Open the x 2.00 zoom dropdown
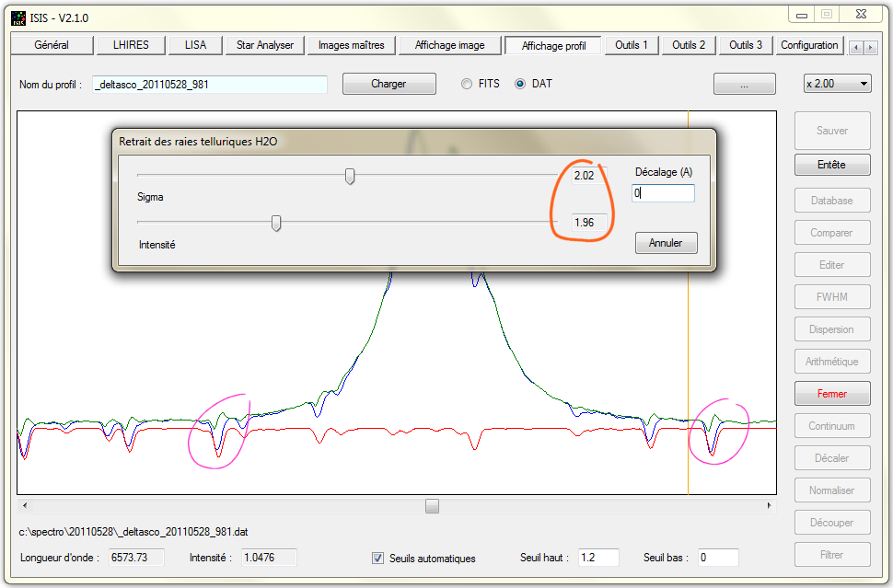This screenshot has height=588, width=893. click(x=836, y=84)
